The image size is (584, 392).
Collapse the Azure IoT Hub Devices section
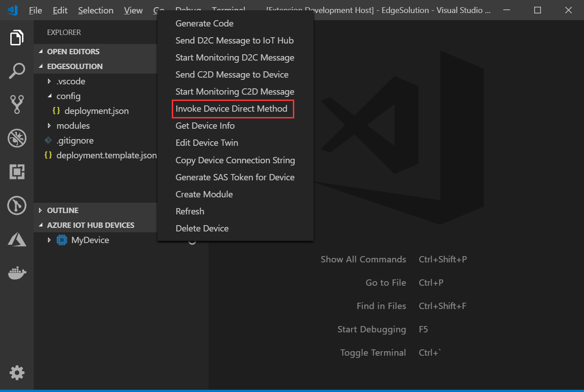click(x=41, y=225)
